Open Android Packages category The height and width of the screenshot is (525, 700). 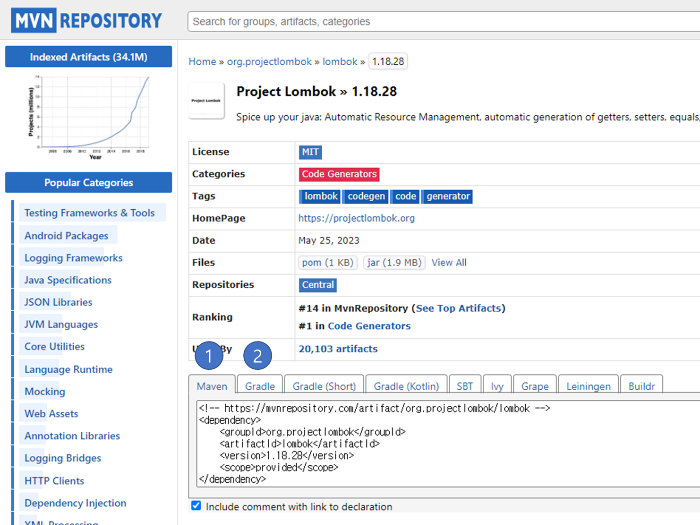pyautogui.click(x=66, y=236)
